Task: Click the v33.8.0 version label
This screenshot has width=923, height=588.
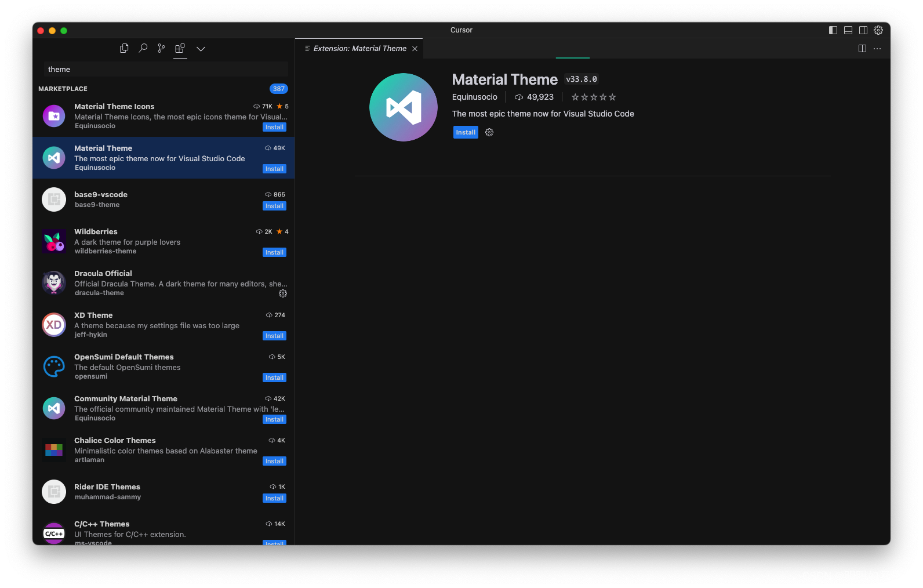Action: pyautogui.click(x=582, y=79)
